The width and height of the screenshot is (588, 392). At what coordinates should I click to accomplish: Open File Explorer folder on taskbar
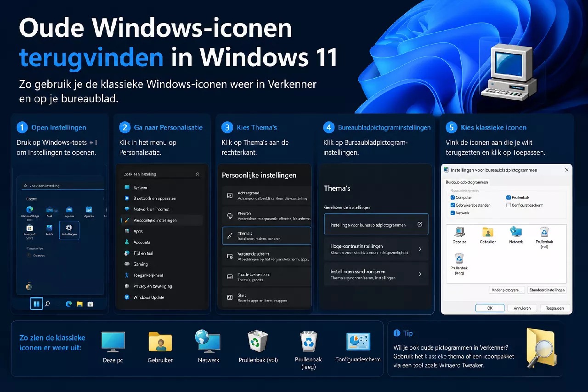coord(79,304)
